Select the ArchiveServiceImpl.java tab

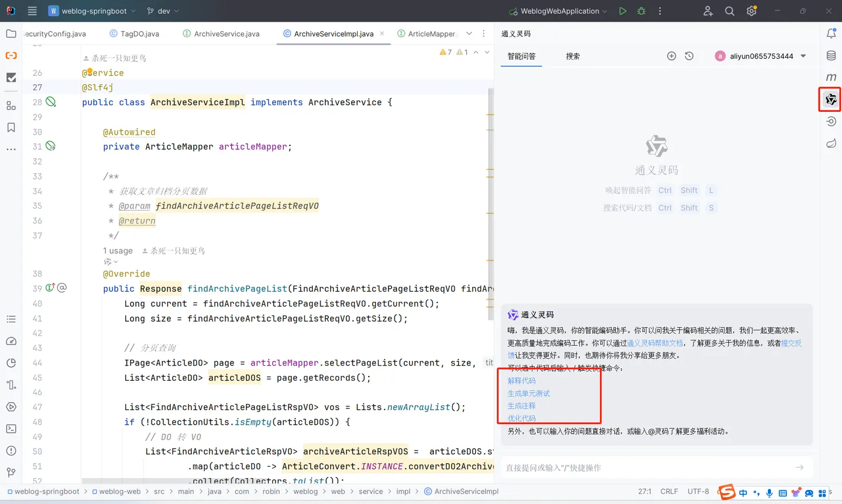[x=333, y=34]
